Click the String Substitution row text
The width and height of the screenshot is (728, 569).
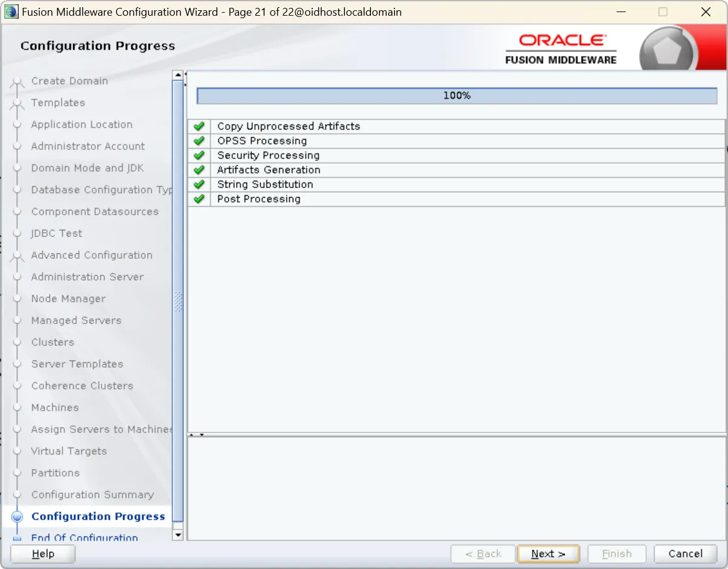[265, 184]
